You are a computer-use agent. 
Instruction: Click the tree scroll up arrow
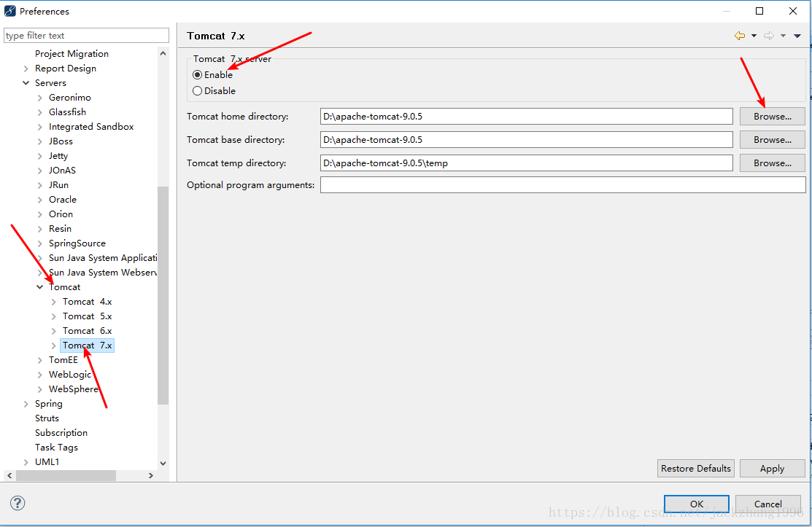(163, 53)
